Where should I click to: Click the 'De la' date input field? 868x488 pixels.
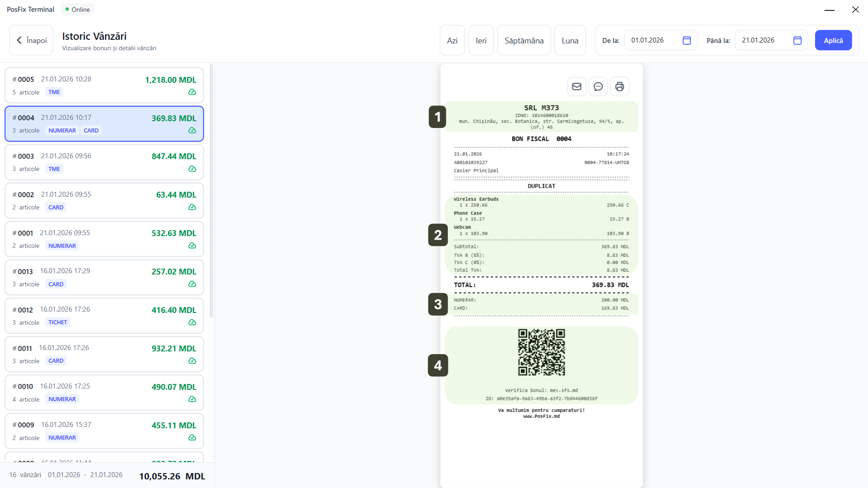[x=652, y=40]
